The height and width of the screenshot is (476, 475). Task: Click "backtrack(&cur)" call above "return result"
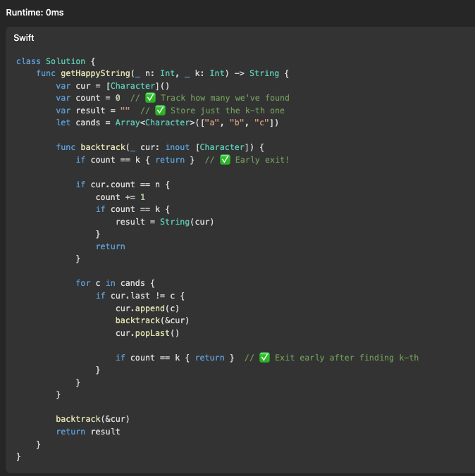pyautogui.click(x=93, y=419)
